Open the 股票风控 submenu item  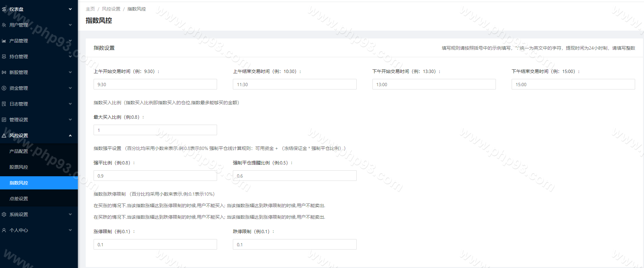click(19, 167)
